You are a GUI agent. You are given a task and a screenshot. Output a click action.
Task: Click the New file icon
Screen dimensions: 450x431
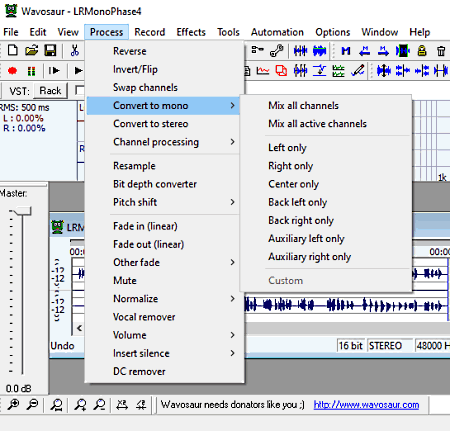pyautogui.click(x=13, y=51)
